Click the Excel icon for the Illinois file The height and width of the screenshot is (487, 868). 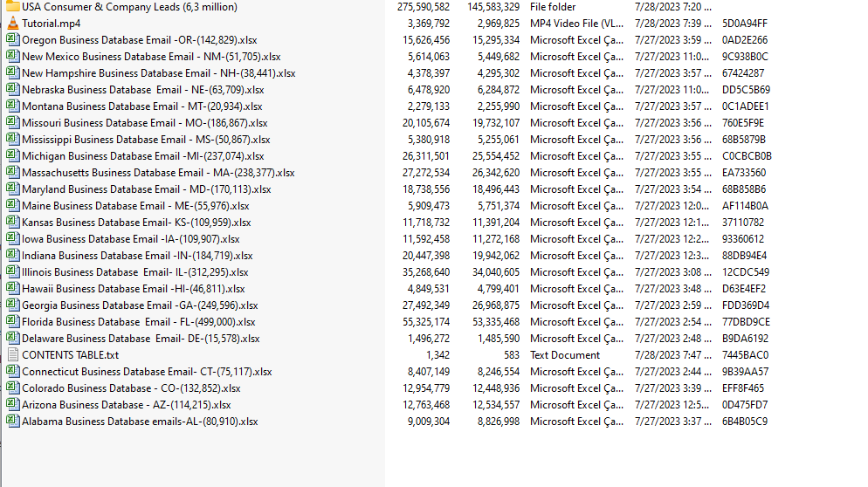pos(13,272)
